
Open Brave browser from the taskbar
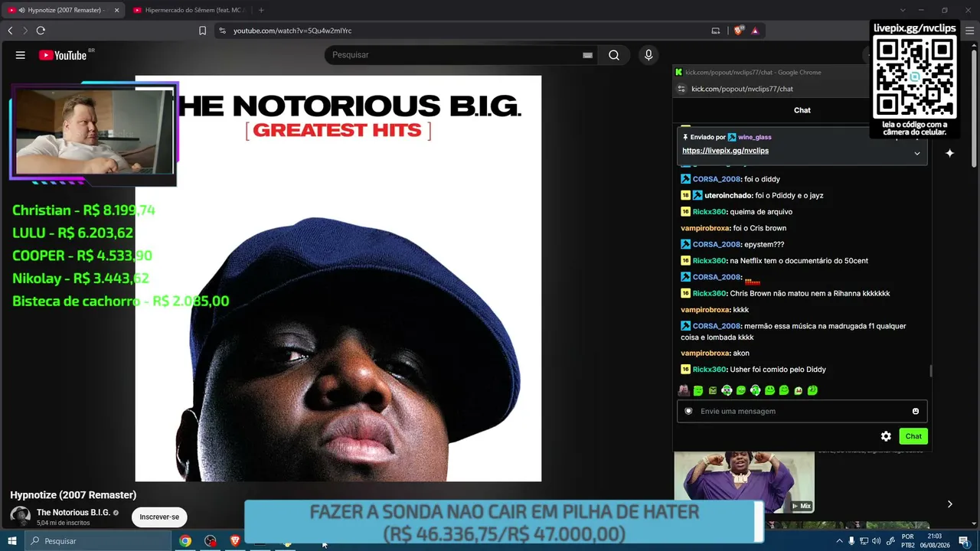235,541
